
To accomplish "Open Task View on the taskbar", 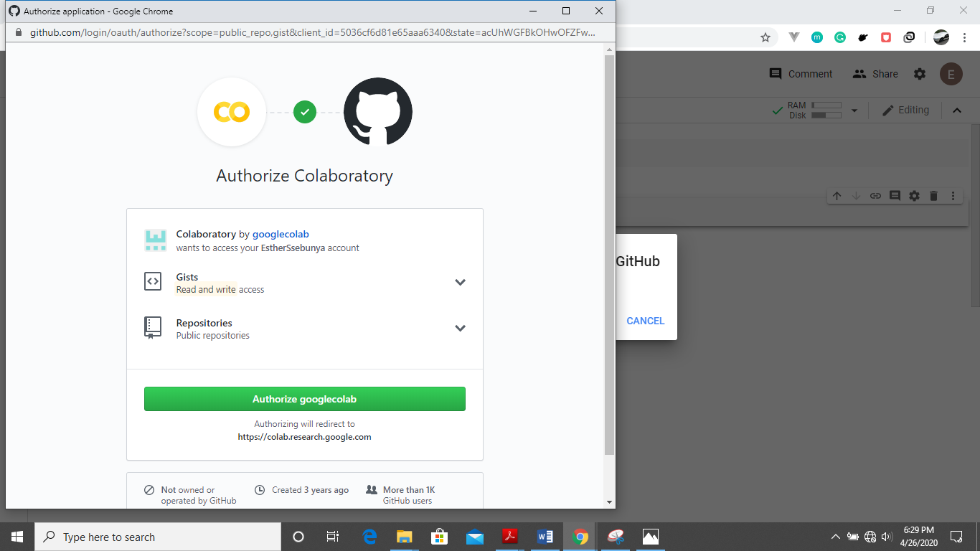I will tap(333, 537).
